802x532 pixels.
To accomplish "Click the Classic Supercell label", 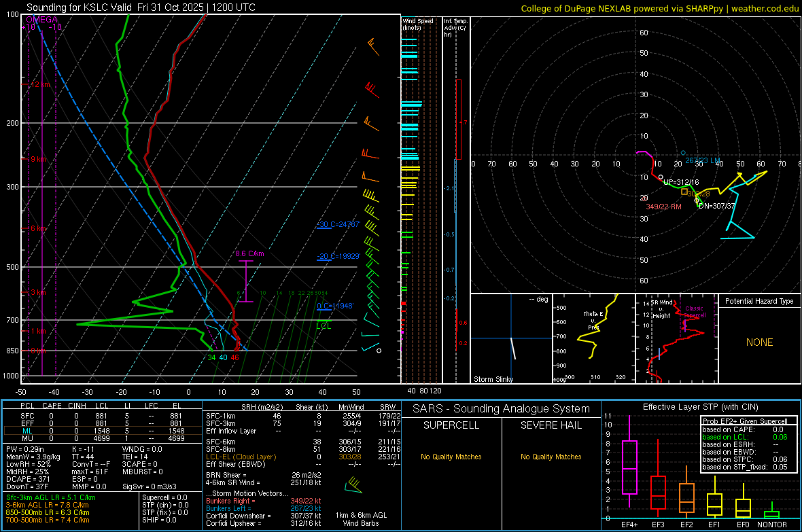I will click(694, 312).
